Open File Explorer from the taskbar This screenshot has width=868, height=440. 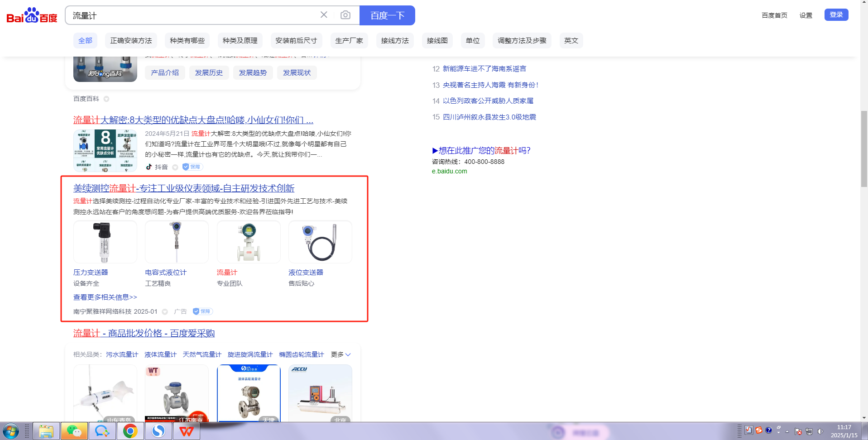pyautogui.click(x=46, y=431)
